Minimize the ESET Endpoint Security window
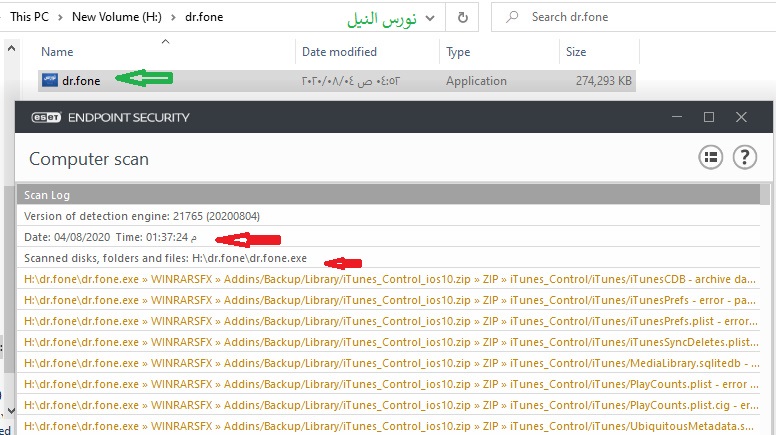The image size is (776, 435). point(676,117)
